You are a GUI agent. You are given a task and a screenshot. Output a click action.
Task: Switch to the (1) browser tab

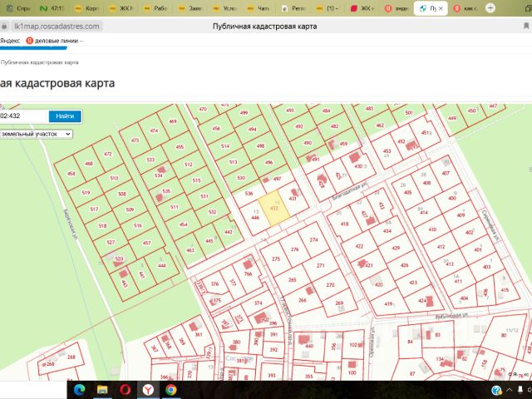pyautogui.click(x=328, y=8)
